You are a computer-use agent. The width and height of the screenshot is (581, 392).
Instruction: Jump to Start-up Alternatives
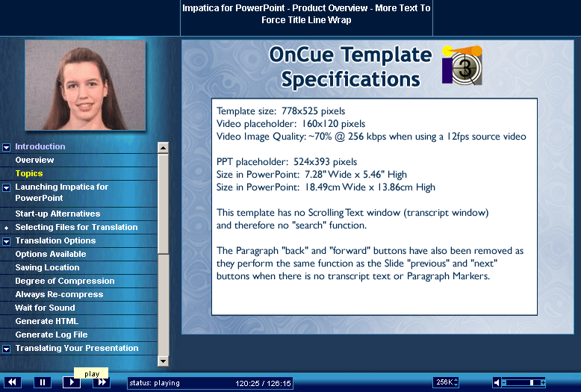58,214
